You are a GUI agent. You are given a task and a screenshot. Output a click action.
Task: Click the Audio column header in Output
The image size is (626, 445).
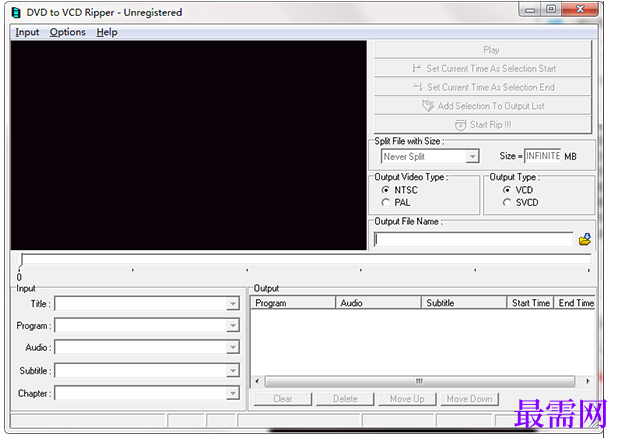[378, 303]
